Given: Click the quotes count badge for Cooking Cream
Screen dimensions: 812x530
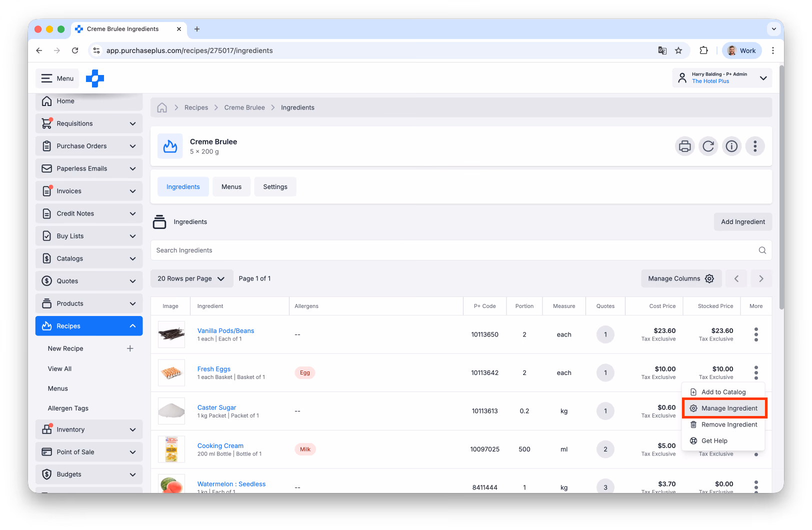Looking at the screenshot, I should [605, 449].
